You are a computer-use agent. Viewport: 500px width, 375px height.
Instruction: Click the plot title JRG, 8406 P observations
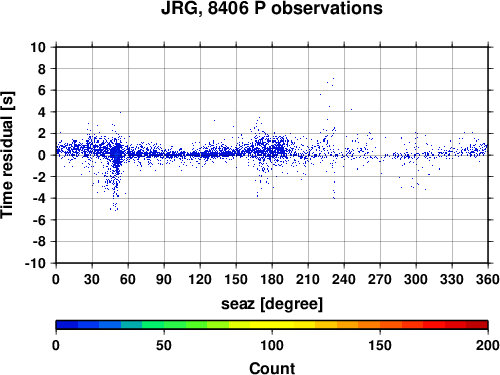tap(272, 9)
